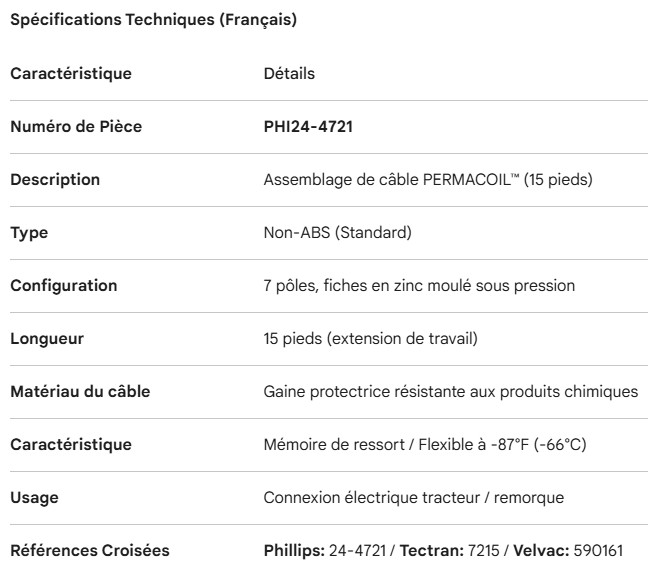Viewport: 648px width, 570px height.
Task: Select the Usage row label
Action: [x=32, y=498]
